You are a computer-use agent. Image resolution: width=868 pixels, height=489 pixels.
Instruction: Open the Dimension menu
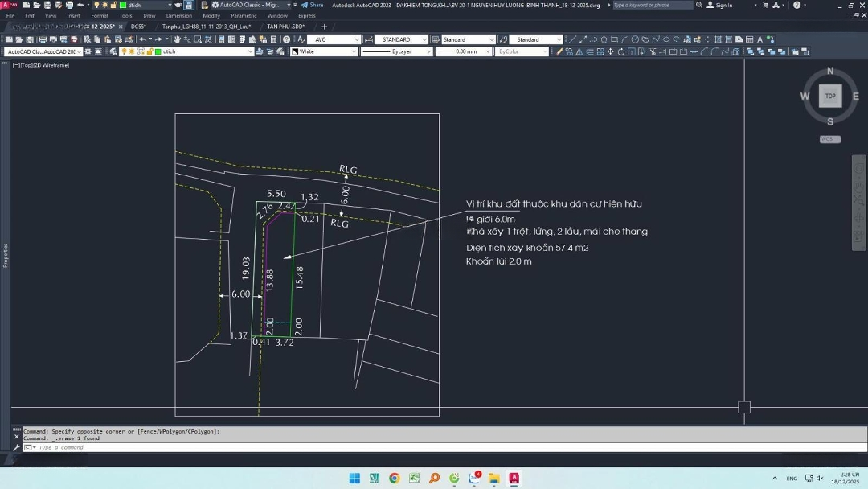[x=178, y=15]
